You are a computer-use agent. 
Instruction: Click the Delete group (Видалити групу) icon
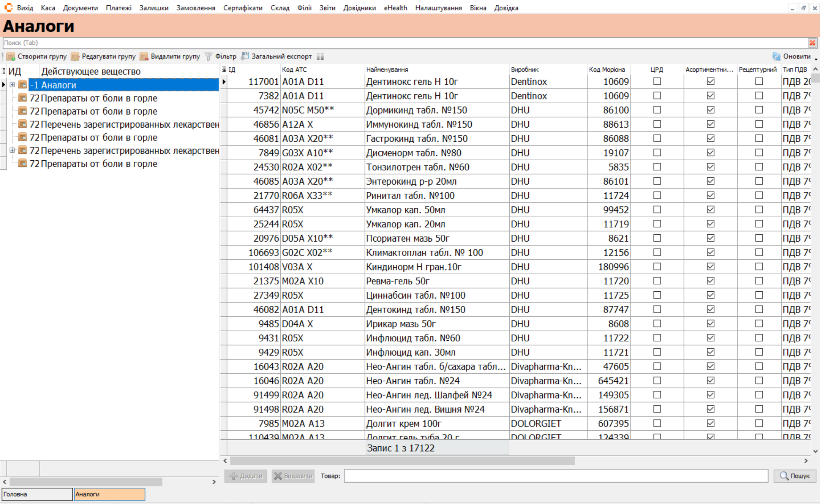(144, 57)
